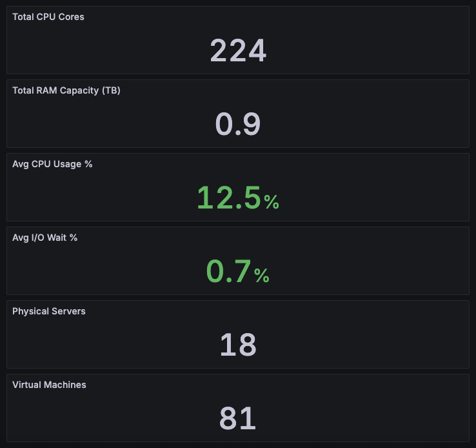Image resolution: width=476 pixels, height=448 pixels.
Task: Click blank area right of 0.7% value
Action: [x=368, y=271]
